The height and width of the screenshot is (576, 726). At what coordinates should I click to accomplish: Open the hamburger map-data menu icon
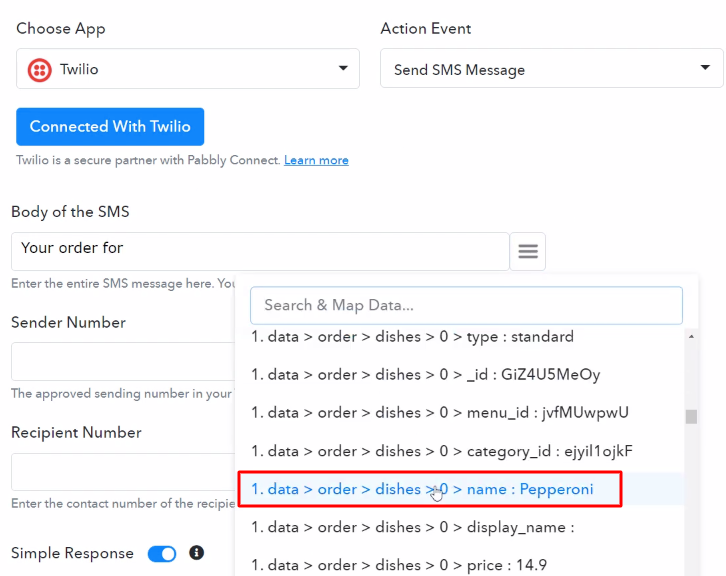[528, 251]
